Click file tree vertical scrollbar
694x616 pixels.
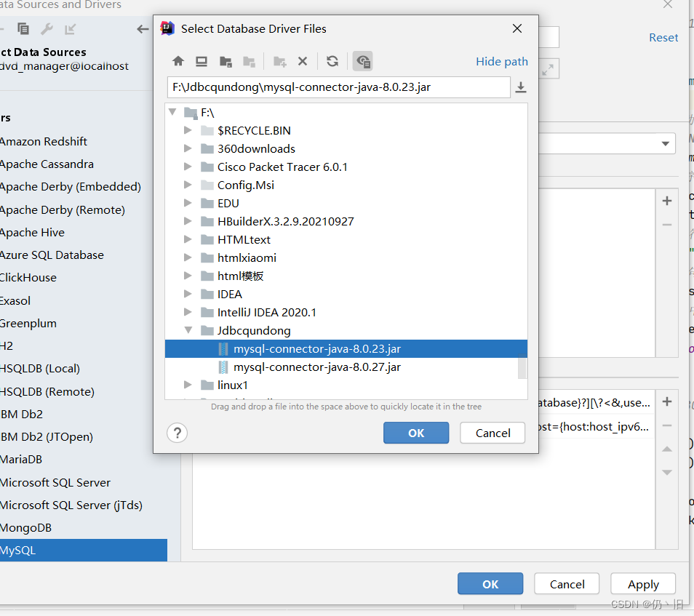point(522,367)
